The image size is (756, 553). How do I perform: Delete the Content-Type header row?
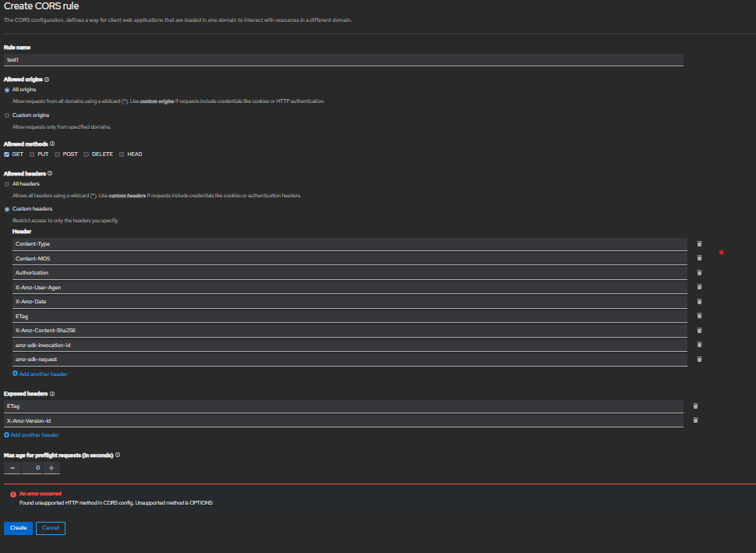pos(699,244)
